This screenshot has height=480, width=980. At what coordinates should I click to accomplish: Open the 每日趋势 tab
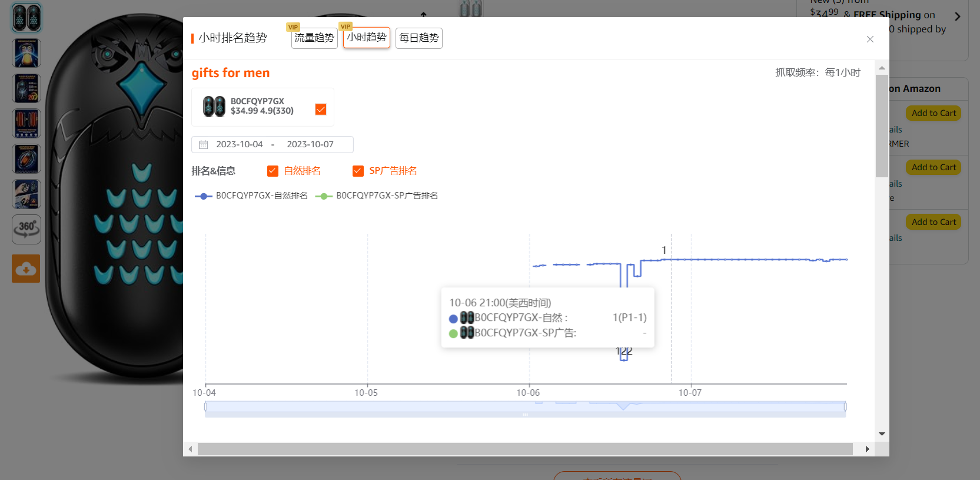pyautogui.click(x=419, y=38)
